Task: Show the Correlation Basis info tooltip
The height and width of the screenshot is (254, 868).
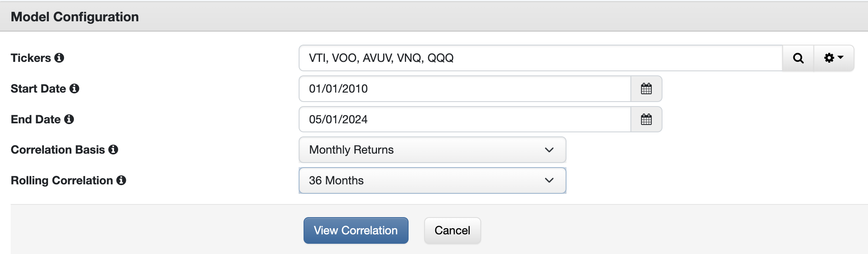Action: (x=113, y=150)
